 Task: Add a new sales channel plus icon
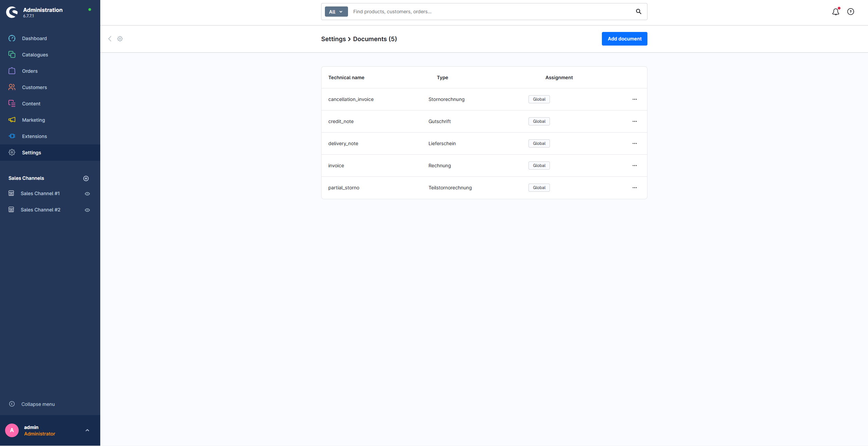(x=86, y=178)
